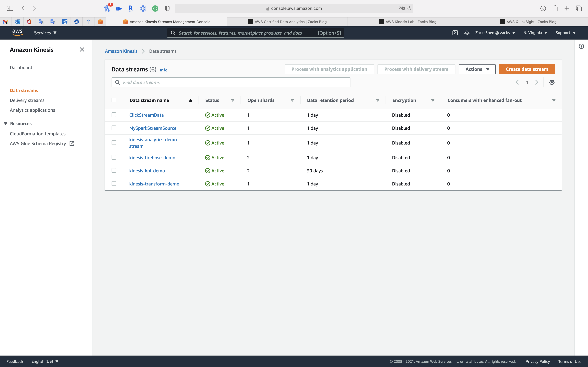
Task: Open table preferences gear icon
Action: [552, 82]
